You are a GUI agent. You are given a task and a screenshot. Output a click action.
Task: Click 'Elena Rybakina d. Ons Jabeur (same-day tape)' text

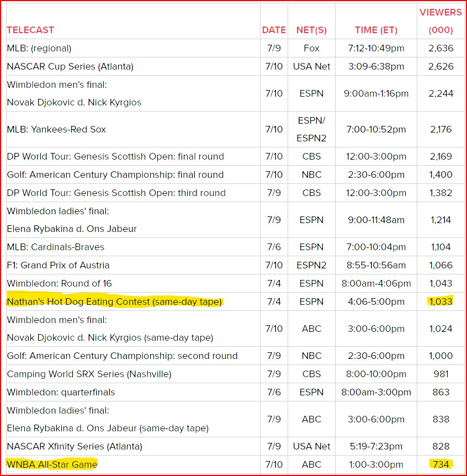pos(108,428)
